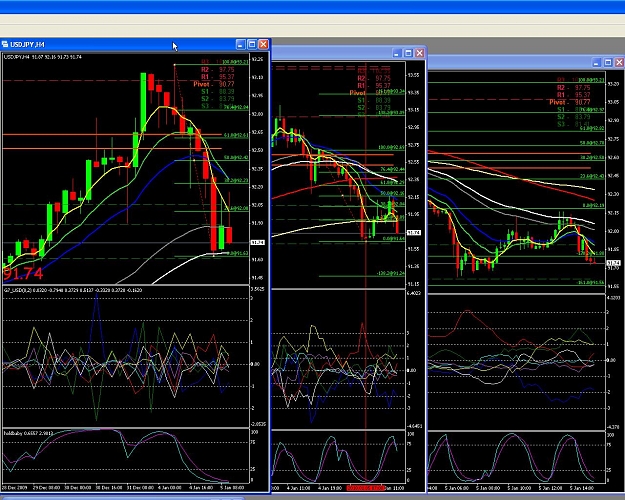Click R1 95.37 in the USDJPY,H4 window

pos(217,77)
